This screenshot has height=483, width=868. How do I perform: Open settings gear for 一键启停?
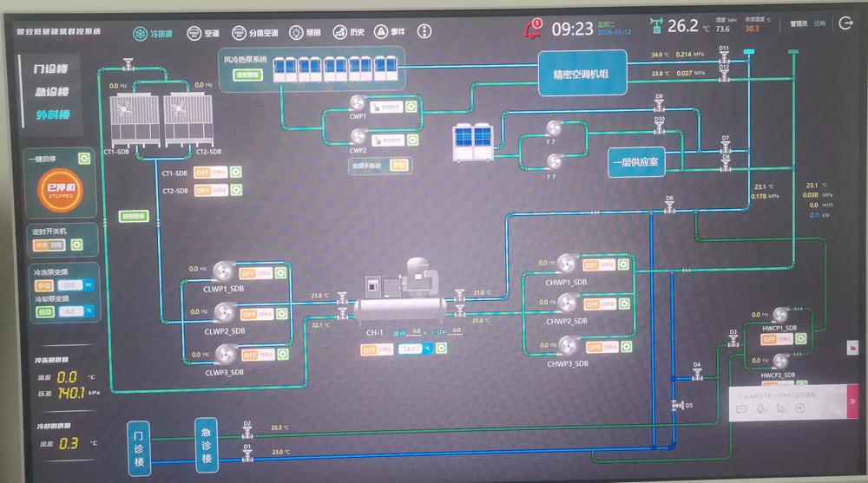84,159
